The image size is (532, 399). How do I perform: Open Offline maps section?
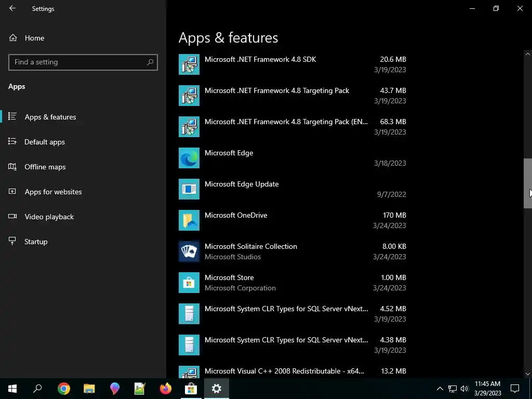tap(83, 167)
